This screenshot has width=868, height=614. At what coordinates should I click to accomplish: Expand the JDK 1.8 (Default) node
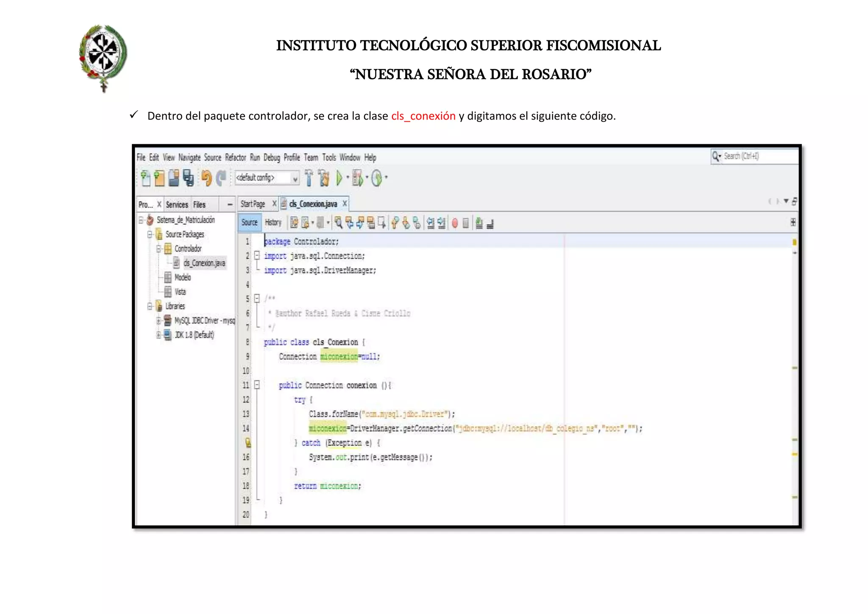point(159,335)
